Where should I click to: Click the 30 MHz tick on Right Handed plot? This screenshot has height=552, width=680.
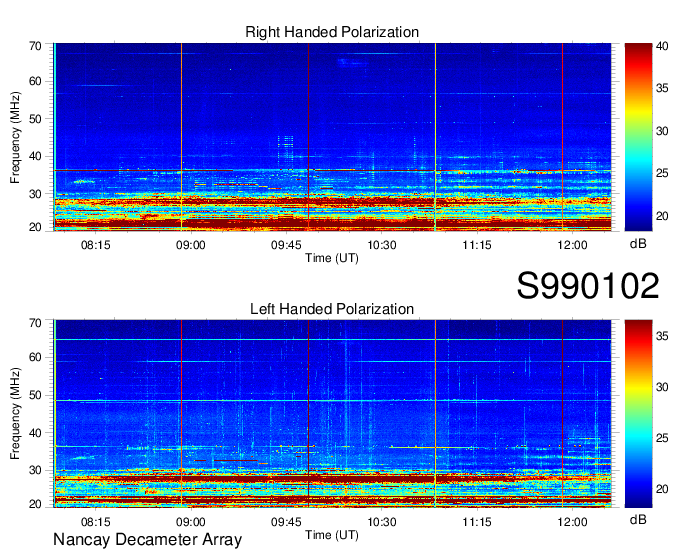click(x=35, y=194)
